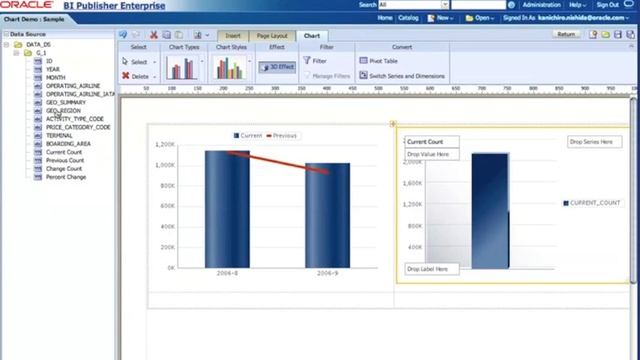Click the New document icon in header
640x360 pixels.
click(x=431, y=18)
